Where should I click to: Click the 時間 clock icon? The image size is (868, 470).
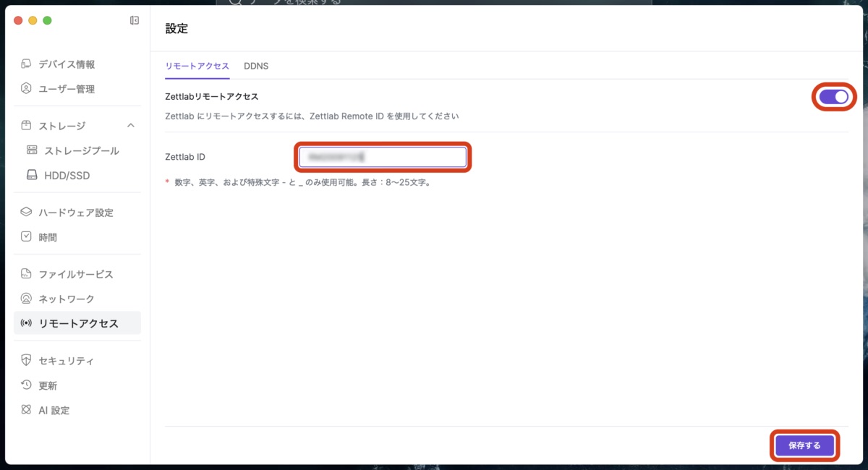pyautogui.click(x=25, y=236)
